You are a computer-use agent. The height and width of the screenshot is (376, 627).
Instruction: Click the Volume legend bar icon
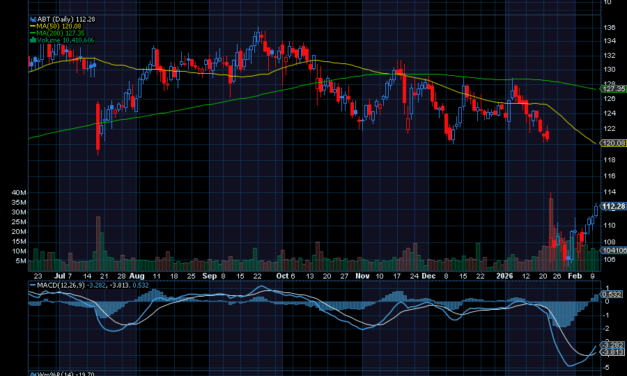pyautogui.click(x=33, y=40)
